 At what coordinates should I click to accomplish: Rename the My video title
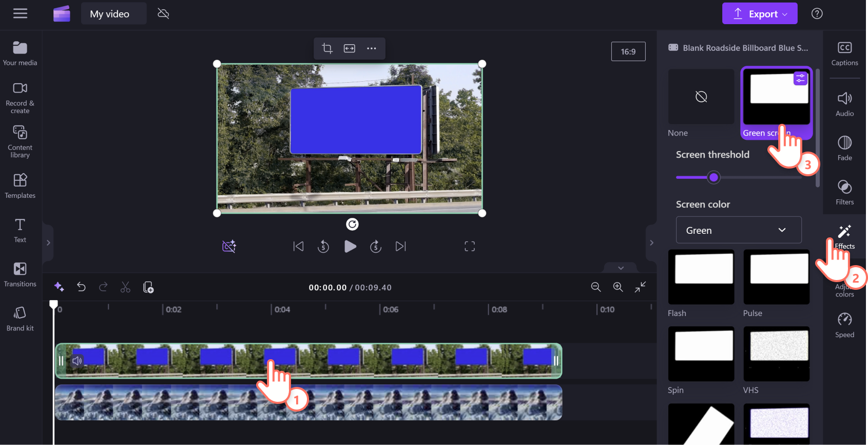click(x=113, y=14)
